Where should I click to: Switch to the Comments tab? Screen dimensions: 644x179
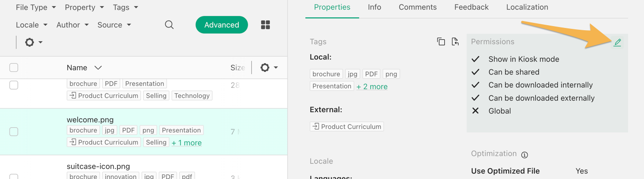pyautogui.click(x=417, y=7)
